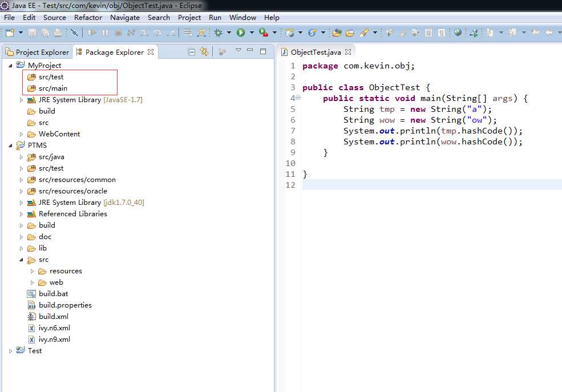Switch to the Project Explorer tab
The height and width of the screenshot is (392, 562).
(37, 52)
